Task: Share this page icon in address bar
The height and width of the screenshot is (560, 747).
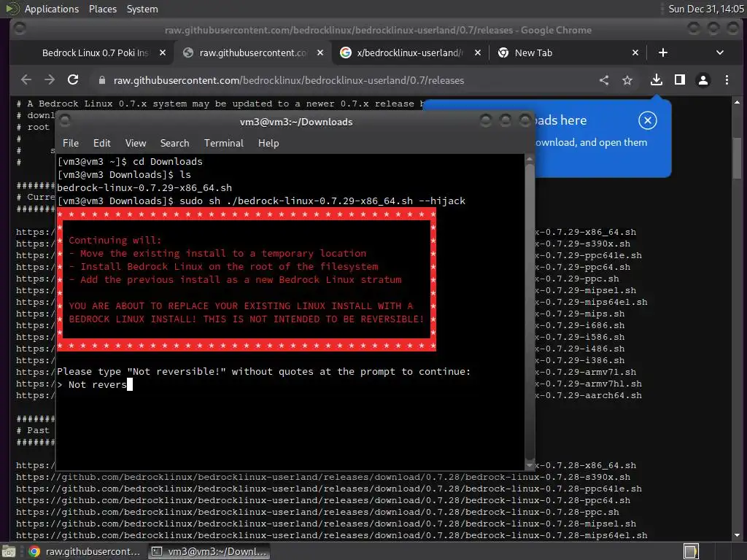Action: (603, 80)
